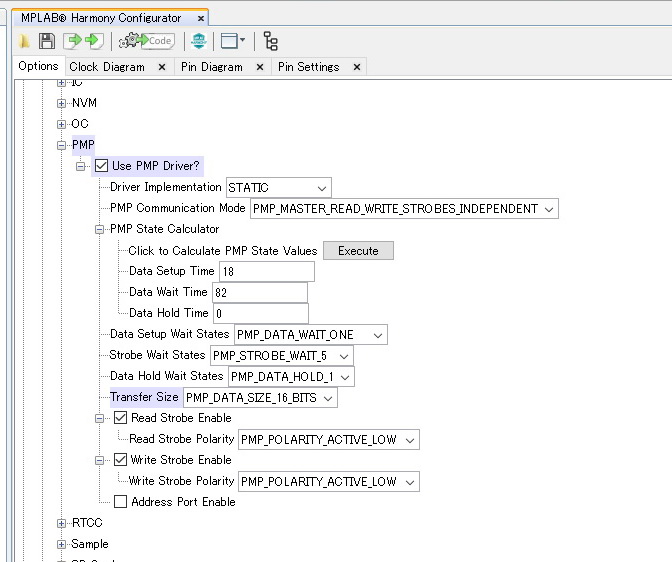Expand the RTCC tree node
The height and width of the screenshot is (562, 672).
pos(61,523)
